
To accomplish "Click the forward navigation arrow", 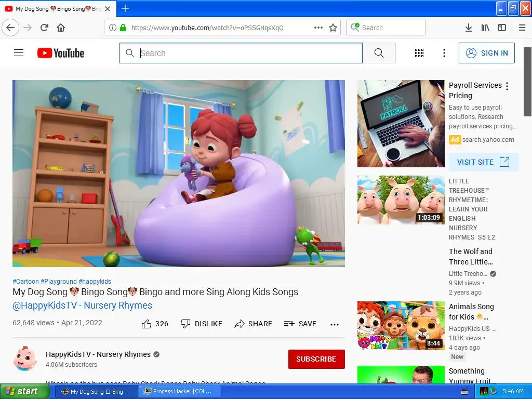I will [28, 28].
